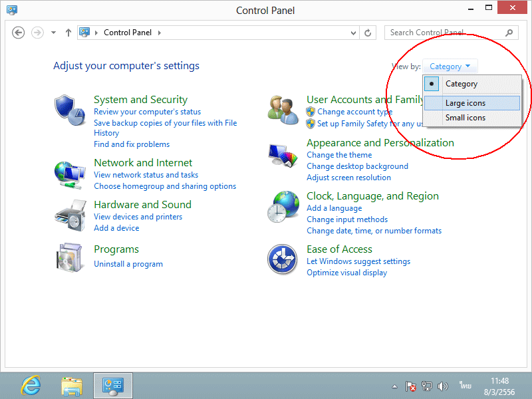Click Set up Family Safety link
Screen dimensions: 532x399
[x=370, y=124]
